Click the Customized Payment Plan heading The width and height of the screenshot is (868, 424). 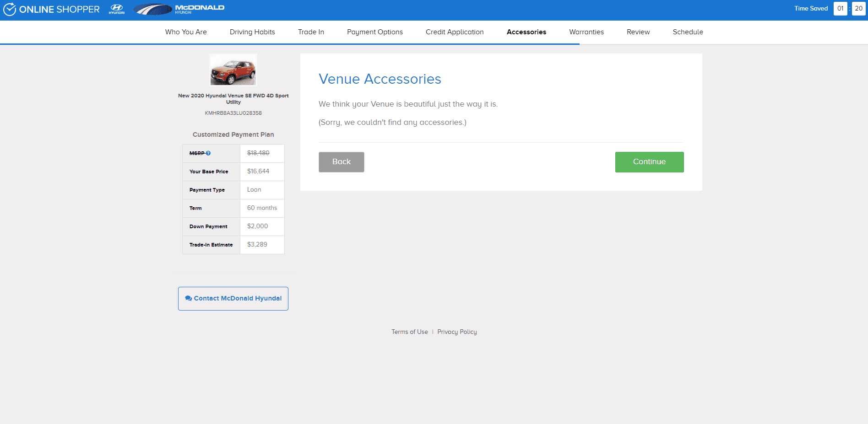point(233,134)
